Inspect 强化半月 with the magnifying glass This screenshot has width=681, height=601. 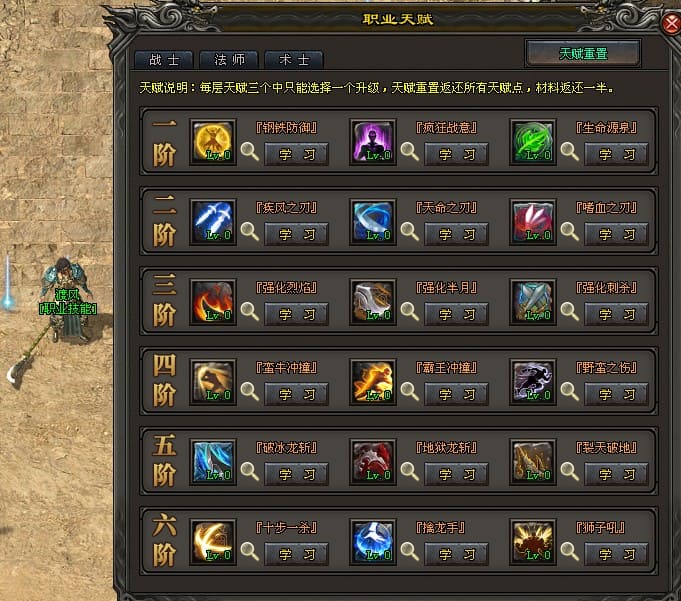(x=410, y=311)
